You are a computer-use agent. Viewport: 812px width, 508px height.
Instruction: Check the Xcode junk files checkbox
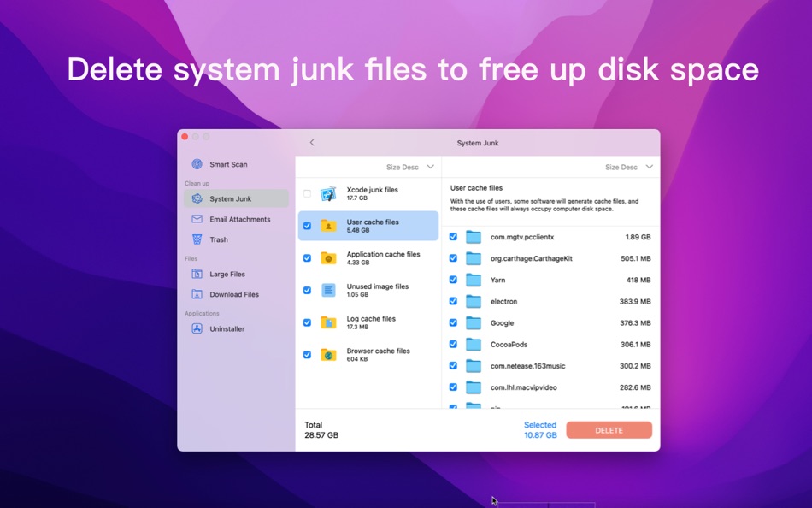(x=307, y=193)
